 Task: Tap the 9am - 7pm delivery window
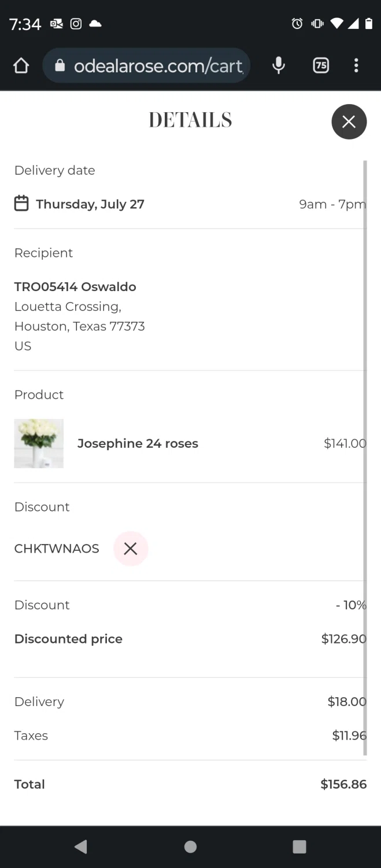click(x=332, y=204)
